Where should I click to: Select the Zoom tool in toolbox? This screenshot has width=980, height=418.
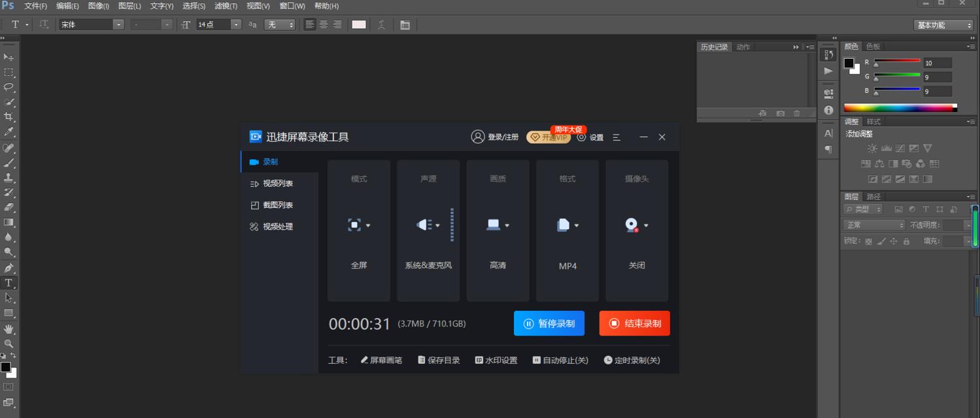[x=8, y=344]
